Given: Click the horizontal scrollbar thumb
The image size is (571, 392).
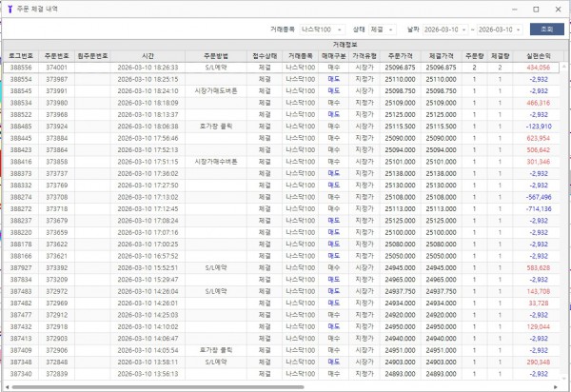Looking at the screenshot, I should 158,387.
